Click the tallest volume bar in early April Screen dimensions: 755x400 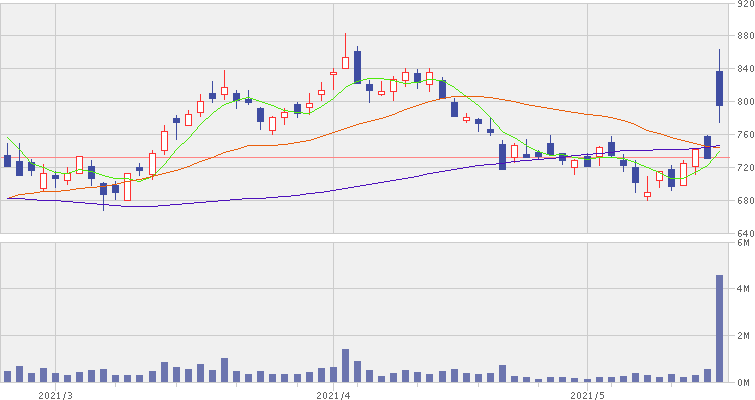pos(345,366)
